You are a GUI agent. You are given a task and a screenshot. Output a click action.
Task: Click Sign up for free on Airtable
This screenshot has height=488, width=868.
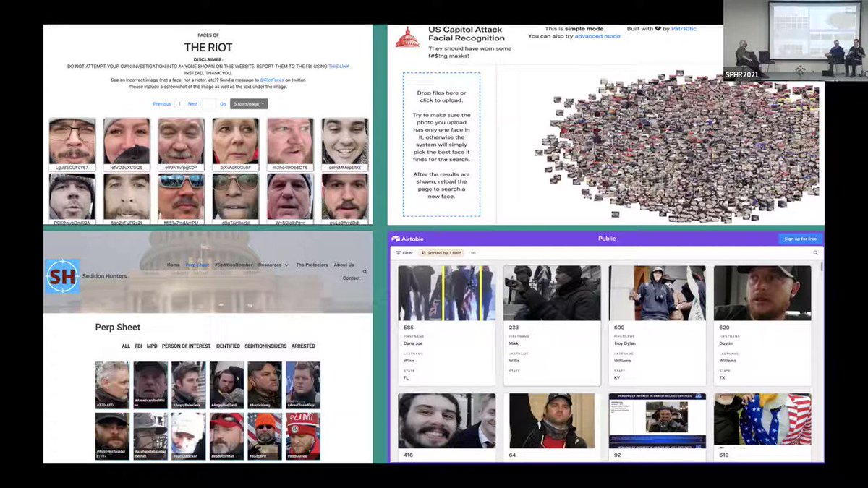801,239
